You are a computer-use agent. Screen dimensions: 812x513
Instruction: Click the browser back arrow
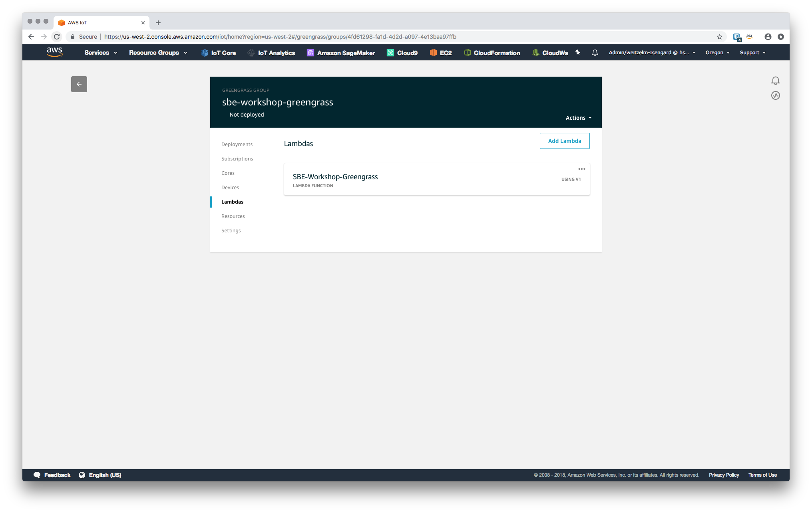[x=31, y=37]
